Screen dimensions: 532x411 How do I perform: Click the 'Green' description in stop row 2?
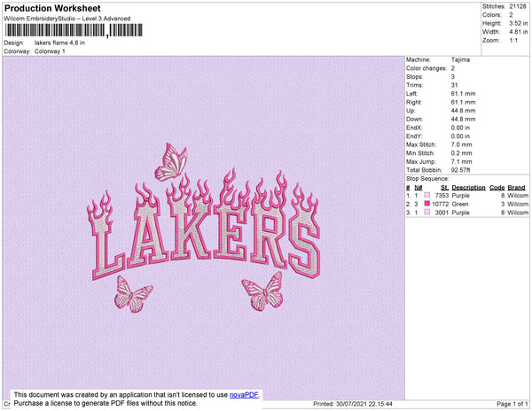click(x=460, y=204)
